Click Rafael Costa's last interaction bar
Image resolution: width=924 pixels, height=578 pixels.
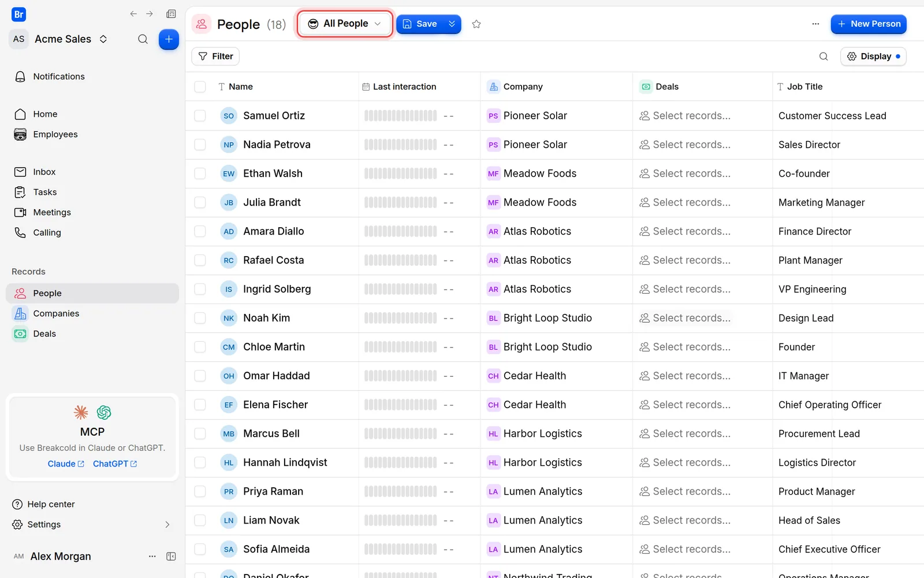[400, 260]
